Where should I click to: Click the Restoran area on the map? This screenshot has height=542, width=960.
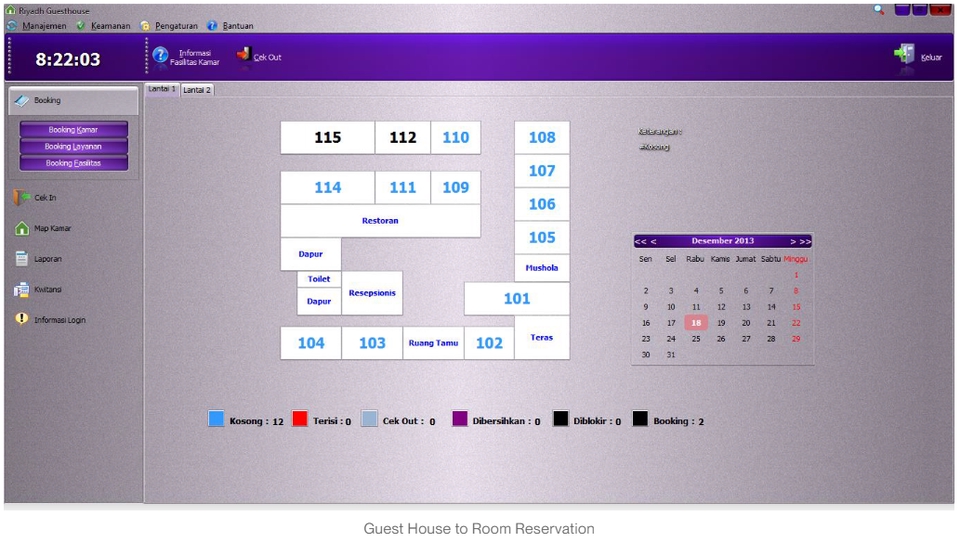pos(380,220)
